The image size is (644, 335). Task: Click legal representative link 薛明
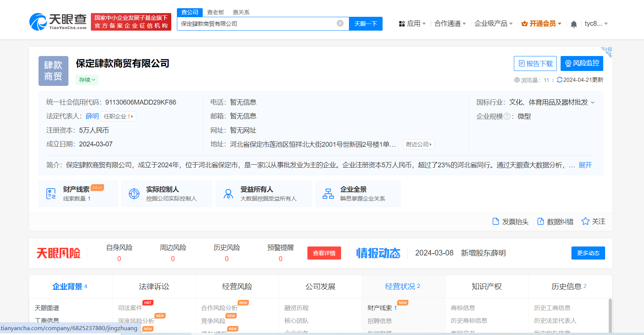tap(92, 117)
